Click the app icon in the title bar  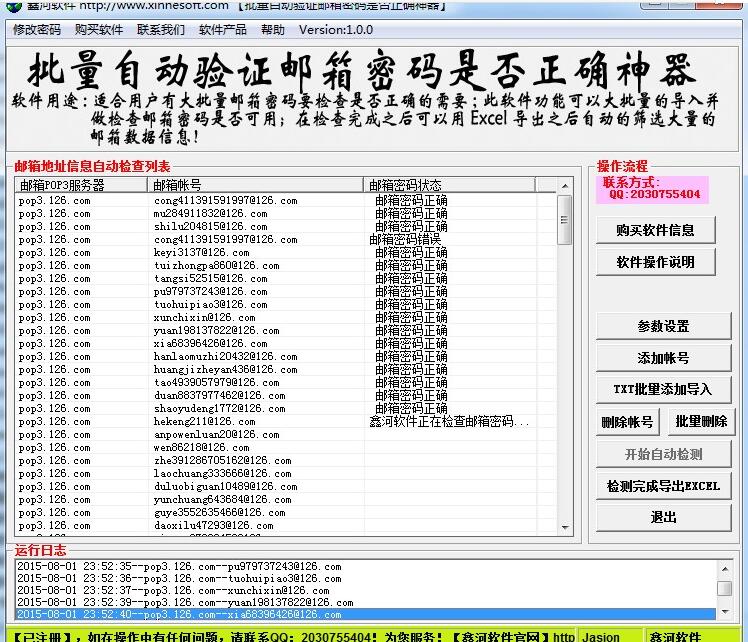(13, 5)
